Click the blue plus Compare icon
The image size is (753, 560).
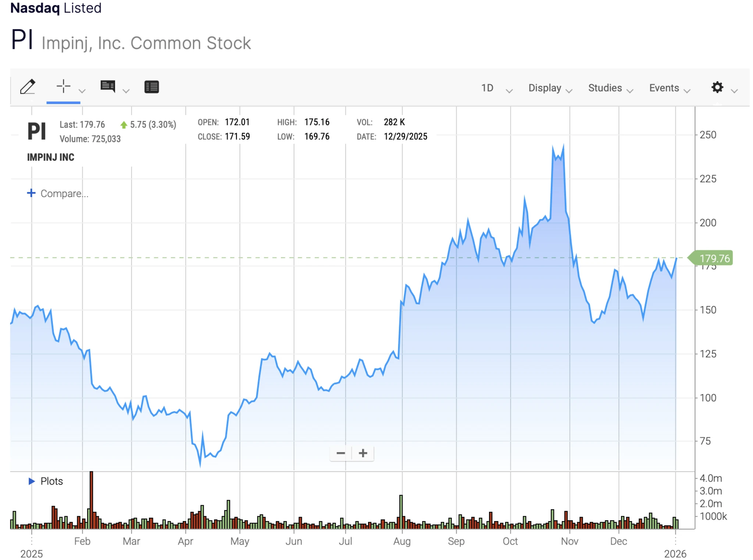[x=31, y=193]
